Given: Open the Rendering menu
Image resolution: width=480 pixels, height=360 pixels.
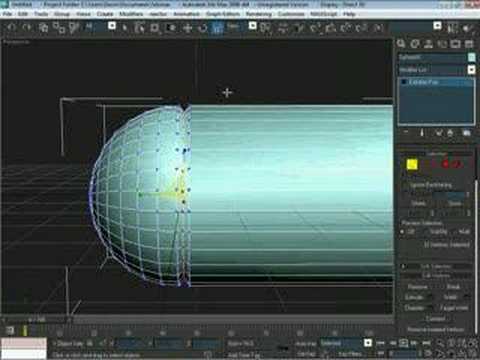Looking at the screenshot, I should tap(259, 14).
